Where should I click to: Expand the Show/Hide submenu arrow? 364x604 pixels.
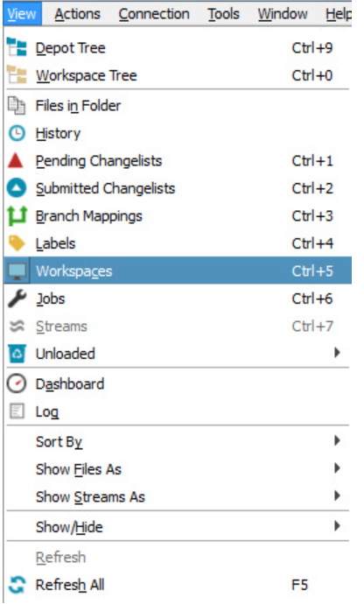[337, 526]
